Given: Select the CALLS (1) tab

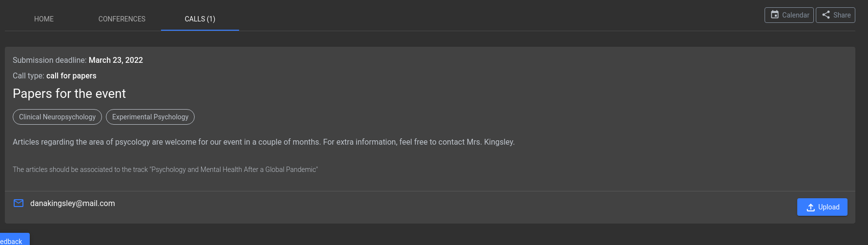Looking at the screenshot, I should 200,19.
